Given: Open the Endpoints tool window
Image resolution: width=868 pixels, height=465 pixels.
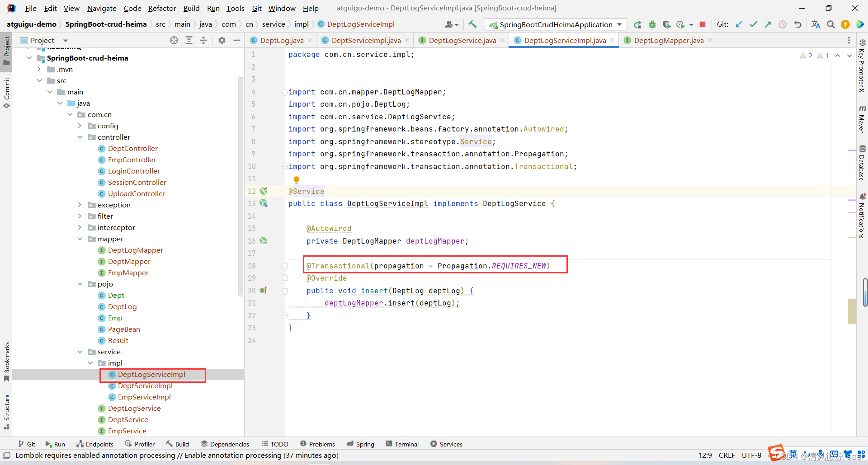Looking at the screenshot, I should point(95,444).
